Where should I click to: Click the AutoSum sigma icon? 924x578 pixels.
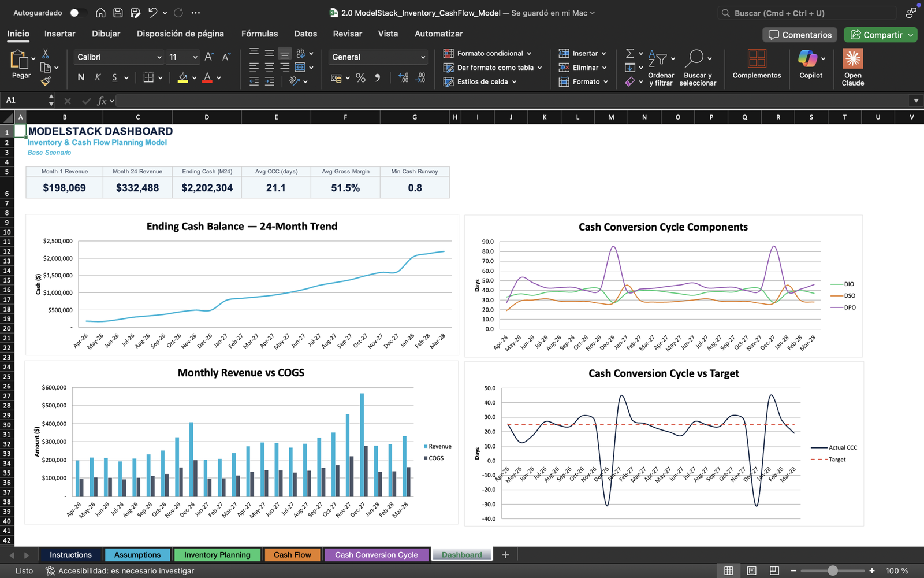click(630, 53)
